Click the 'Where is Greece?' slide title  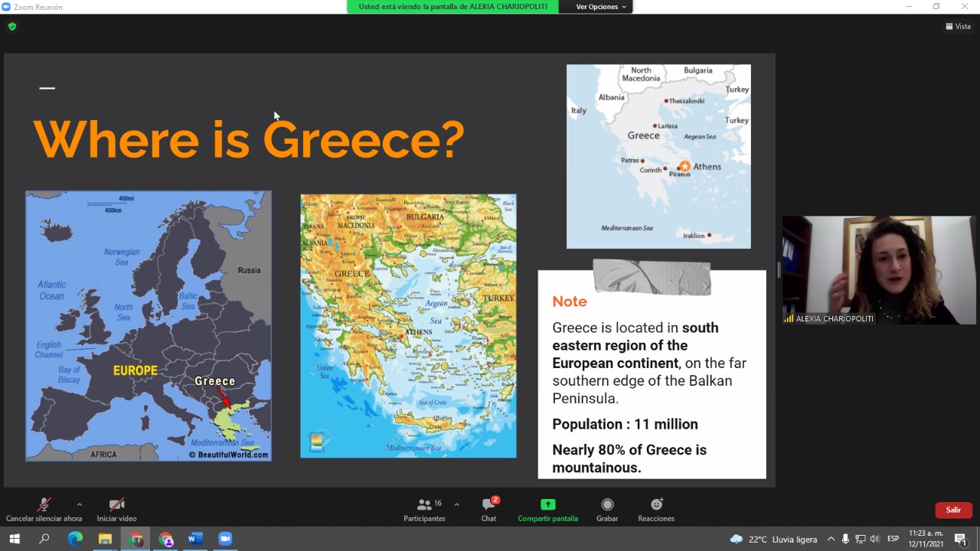click(x=249, y=139)
